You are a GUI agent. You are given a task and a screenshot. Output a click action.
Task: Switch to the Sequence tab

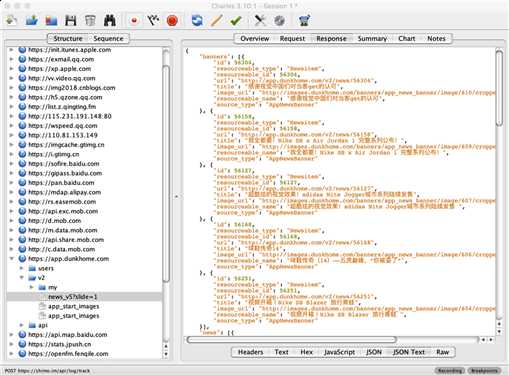pyautogui.click(x=108, y=39)
